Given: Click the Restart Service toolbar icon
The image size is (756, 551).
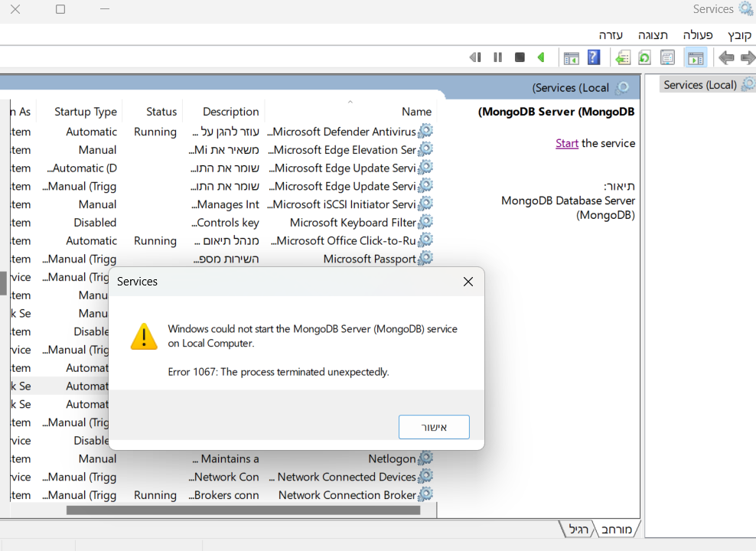Looking at the screenshot, I should [x=475, y=57].
